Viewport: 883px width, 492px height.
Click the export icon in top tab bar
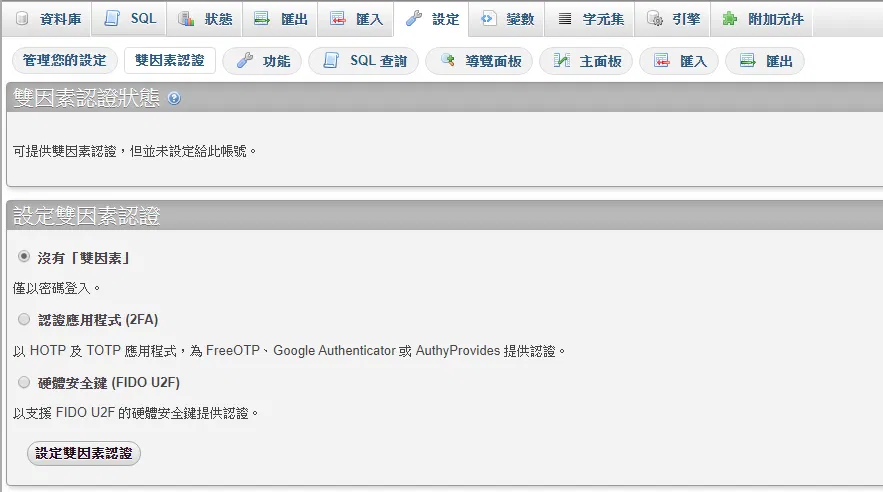click(x=262, y=19)
